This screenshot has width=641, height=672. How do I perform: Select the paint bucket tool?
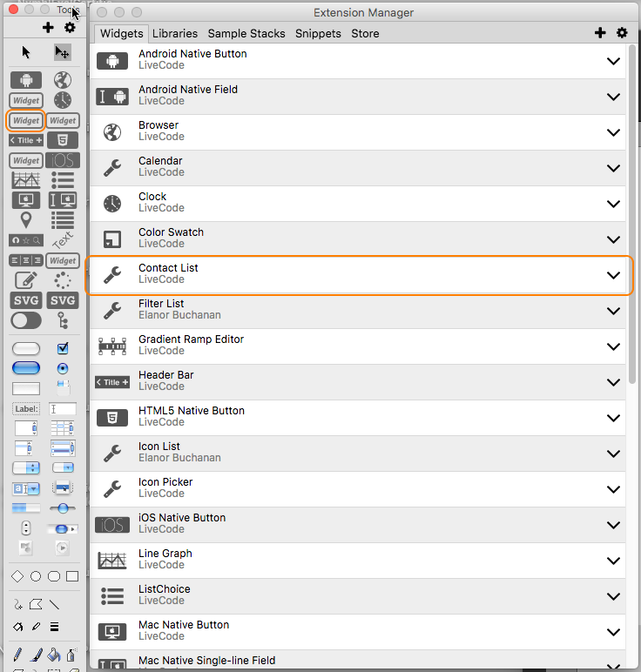coord(54,655)
